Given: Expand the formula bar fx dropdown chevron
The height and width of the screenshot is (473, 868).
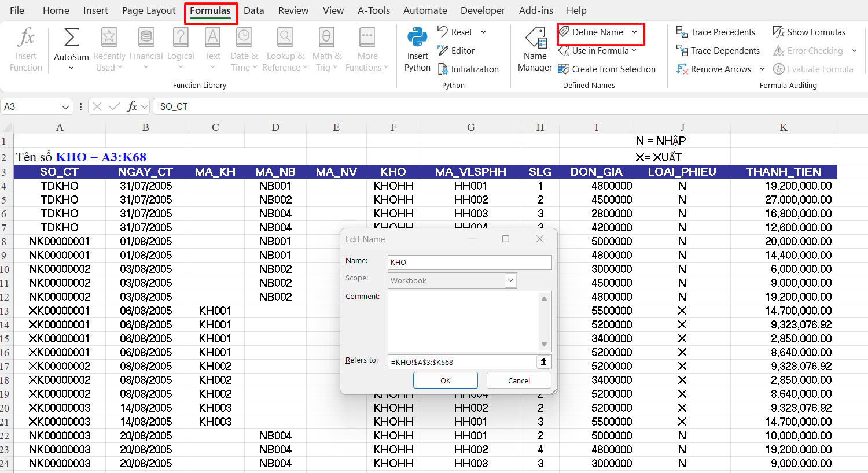Looking at the screenshot, I should pyautogui.click(x=144, y=106).
